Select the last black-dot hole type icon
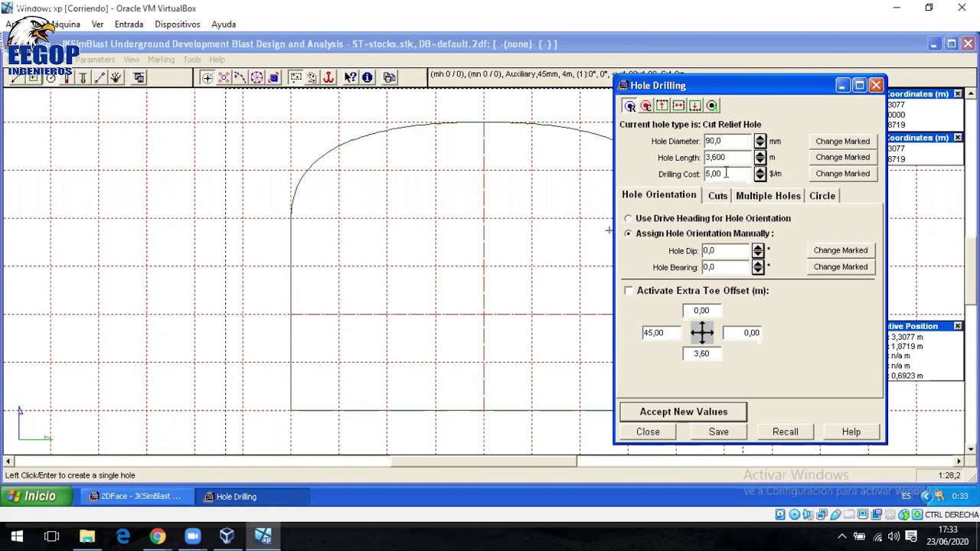Image resolution: width=980 pixels, height=551 pixels. click(712, 106)
